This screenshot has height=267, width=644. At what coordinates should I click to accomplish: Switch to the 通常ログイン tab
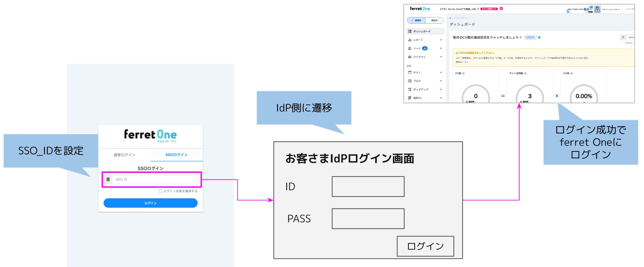(125, 155)
